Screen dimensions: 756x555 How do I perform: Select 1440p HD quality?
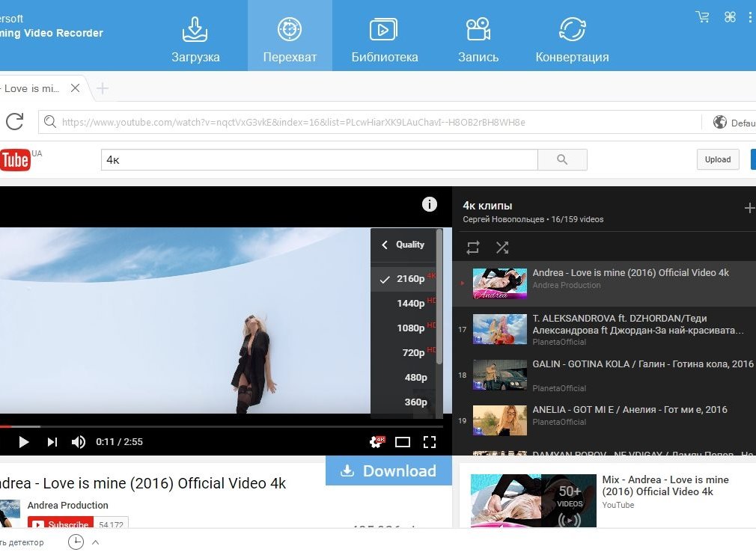coord(403,304)
